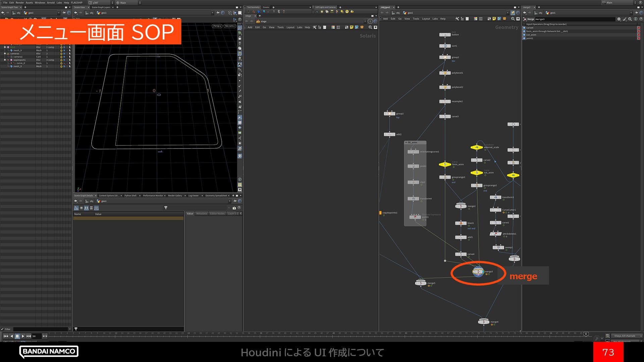Open the Persp viewport dropdown

pyautogui.click(x=217, y=26)
